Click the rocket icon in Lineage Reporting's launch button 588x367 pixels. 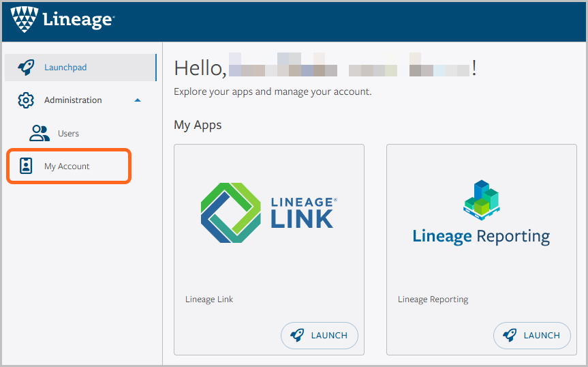pyautogui.click(x=510, y=335)
